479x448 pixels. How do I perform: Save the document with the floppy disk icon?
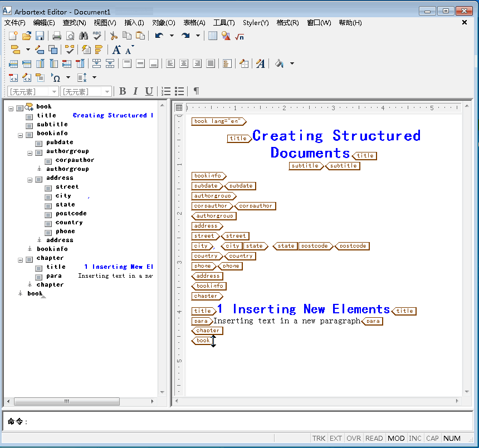point(40,36)
